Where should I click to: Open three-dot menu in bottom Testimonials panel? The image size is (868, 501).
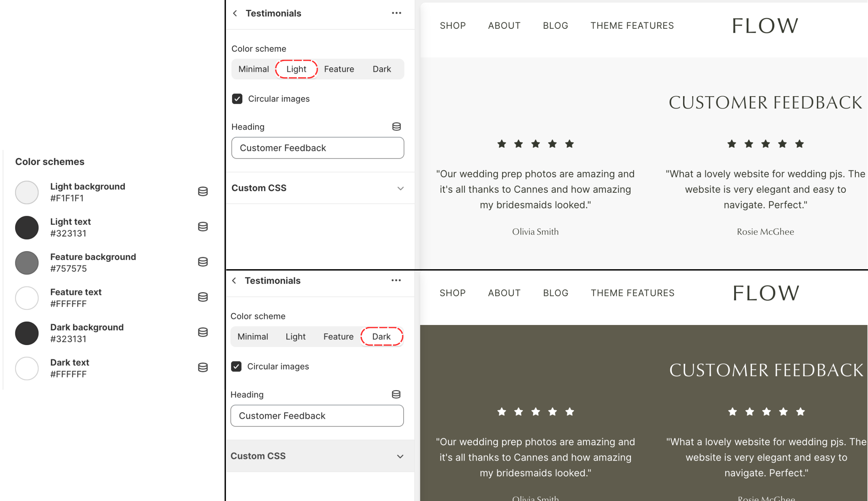click(x=396, y=281)
